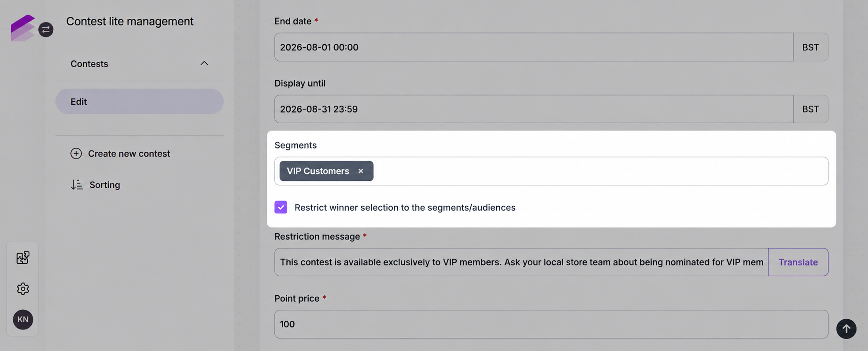
Task: Click the switch arrows icon beside the logo
Action: click(x=46, y=29)
